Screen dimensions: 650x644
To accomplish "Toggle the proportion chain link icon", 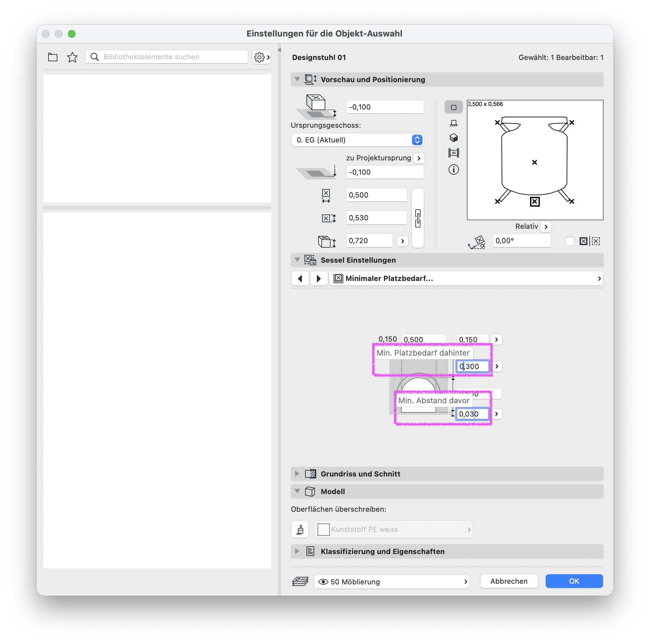I will [418, 218].
